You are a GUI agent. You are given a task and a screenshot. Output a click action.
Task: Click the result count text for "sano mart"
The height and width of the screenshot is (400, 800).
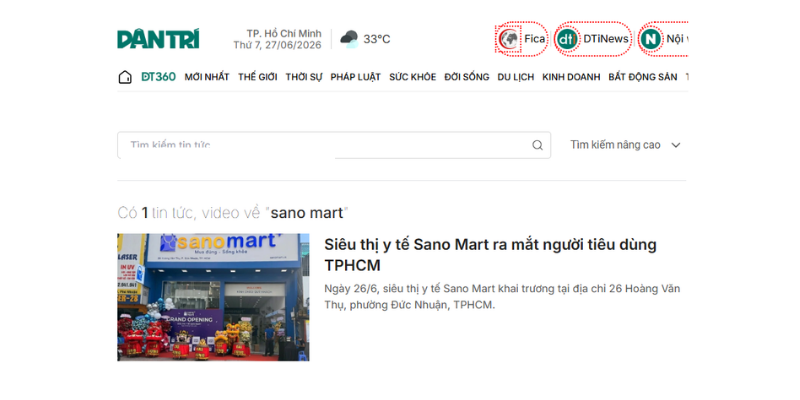(x=233, y=213)
